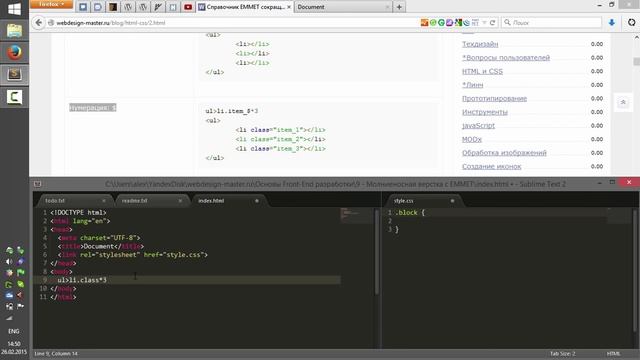The image size is (640, 360).
Task: Open File Explorer from the taskbar
Action: pos(14,31)
